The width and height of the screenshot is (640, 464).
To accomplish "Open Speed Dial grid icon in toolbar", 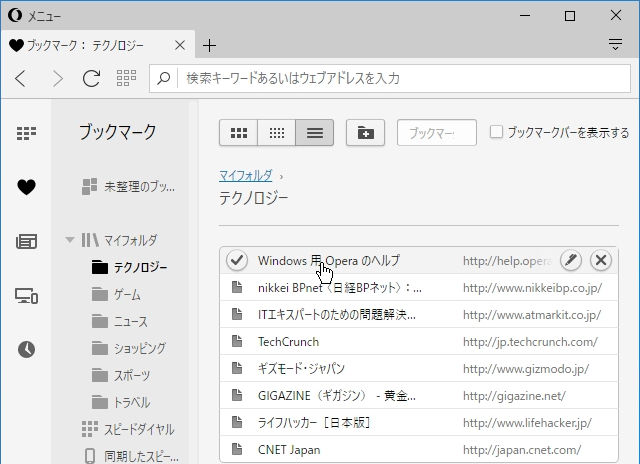I will (x=126, y=78).
